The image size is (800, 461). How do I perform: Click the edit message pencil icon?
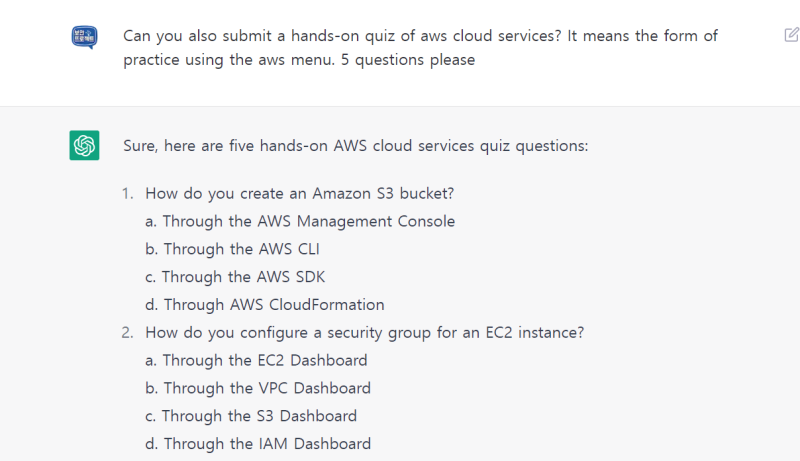(791, 35)
